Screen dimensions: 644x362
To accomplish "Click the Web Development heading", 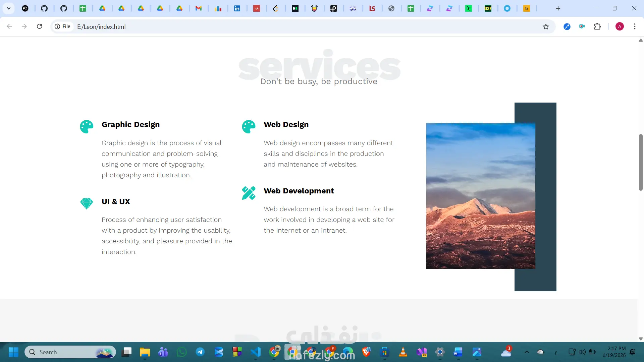I will (x=299, y=191).
